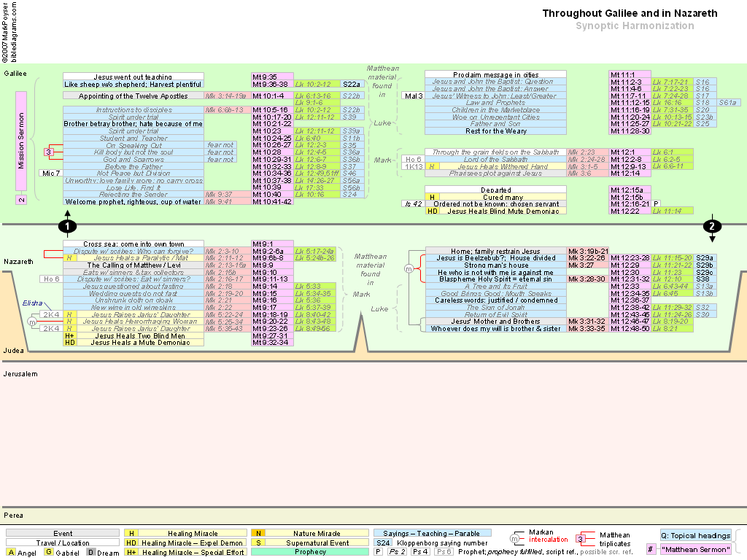
Task: Click the S22a saying number cell
Action: click(x=353, y=85)
